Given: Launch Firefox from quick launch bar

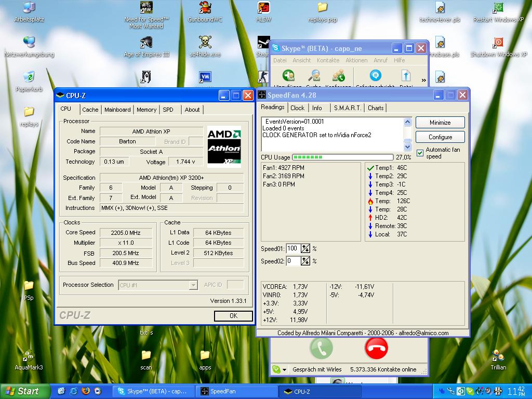Looking at the screenshot, I should [x=86, y=391].
